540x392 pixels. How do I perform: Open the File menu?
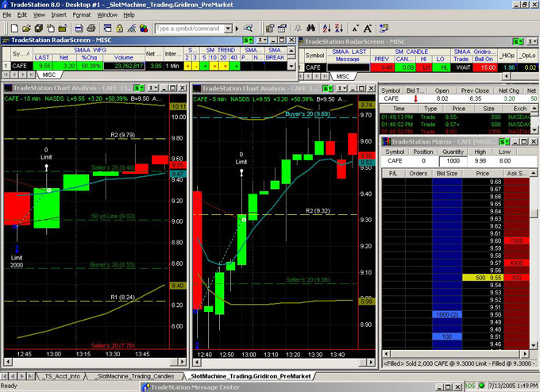(x=7, y=15)
